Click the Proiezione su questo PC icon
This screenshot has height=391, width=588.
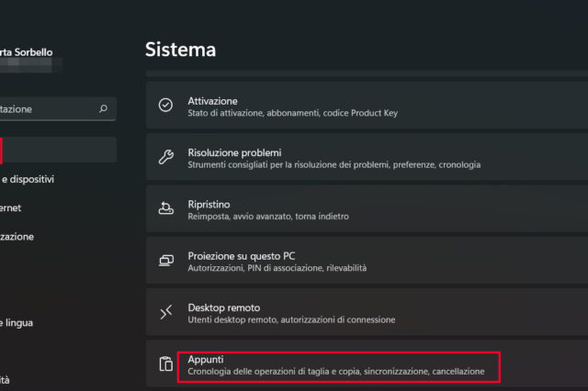pyautogui.click(x=165, y=261)
